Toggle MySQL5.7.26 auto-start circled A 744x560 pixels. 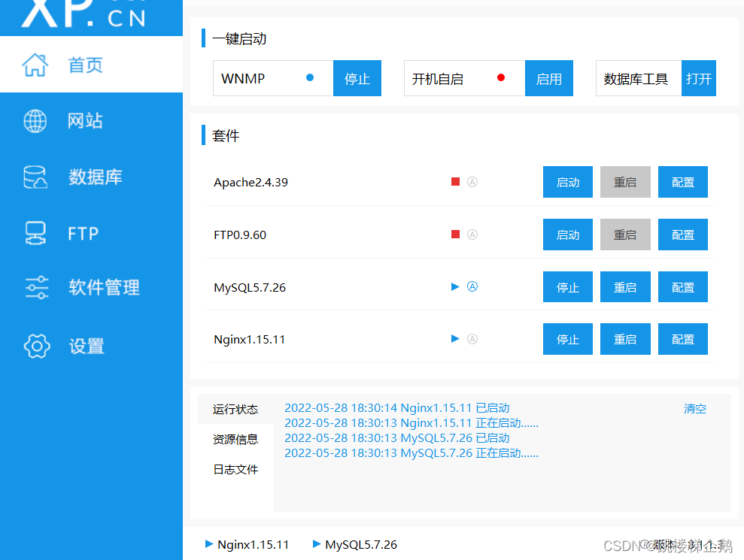tap(472, 286)
